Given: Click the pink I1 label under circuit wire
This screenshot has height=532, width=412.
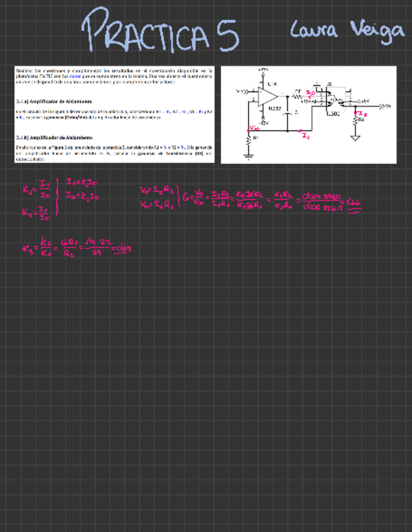Looking at the screenshot, I should pos(305,136).
